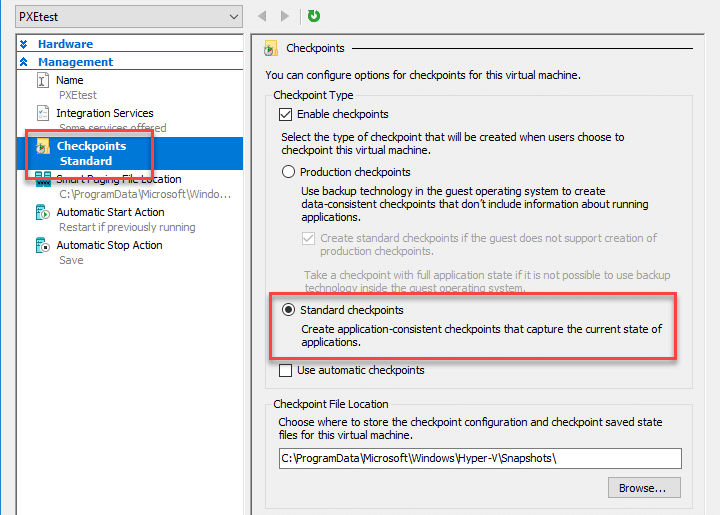Viewport: 720px width, 515px height.
Task: Open Smart Paging File Location settings
Action: click(x=119, y=179)
